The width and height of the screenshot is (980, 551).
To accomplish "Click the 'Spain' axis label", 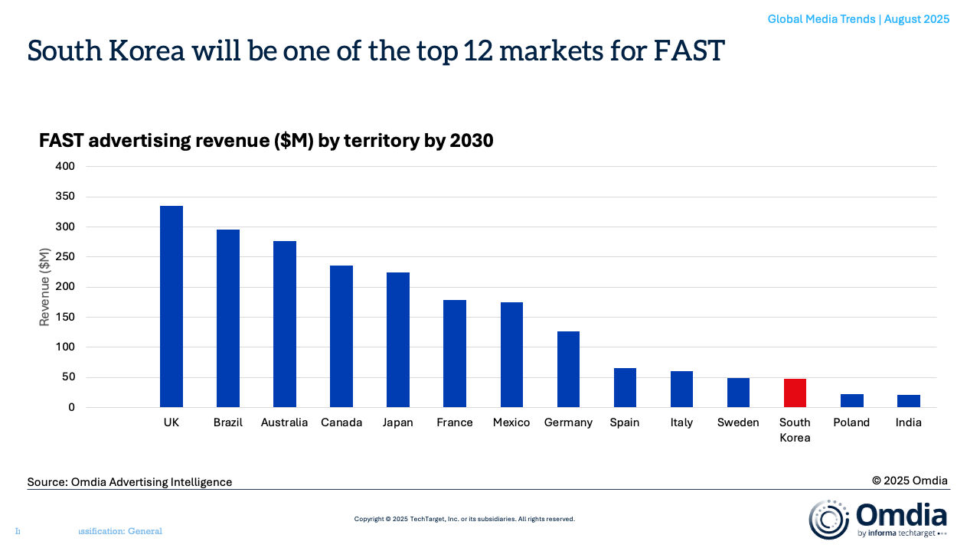I will tap(625, 422).
